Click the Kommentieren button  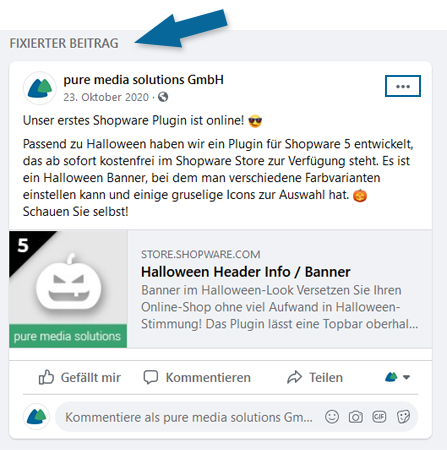tap(197, 378)
